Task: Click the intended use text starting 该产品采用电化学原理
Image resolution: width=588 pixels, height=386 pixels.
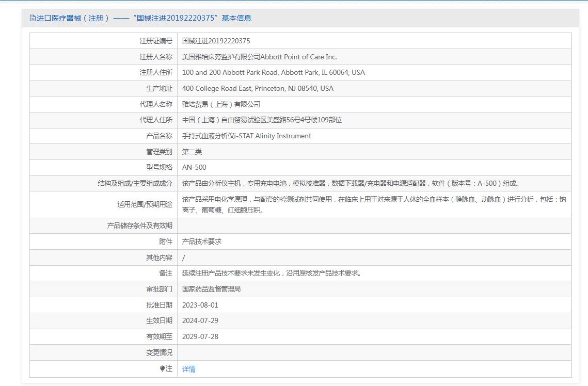Action: coord(374,205)
